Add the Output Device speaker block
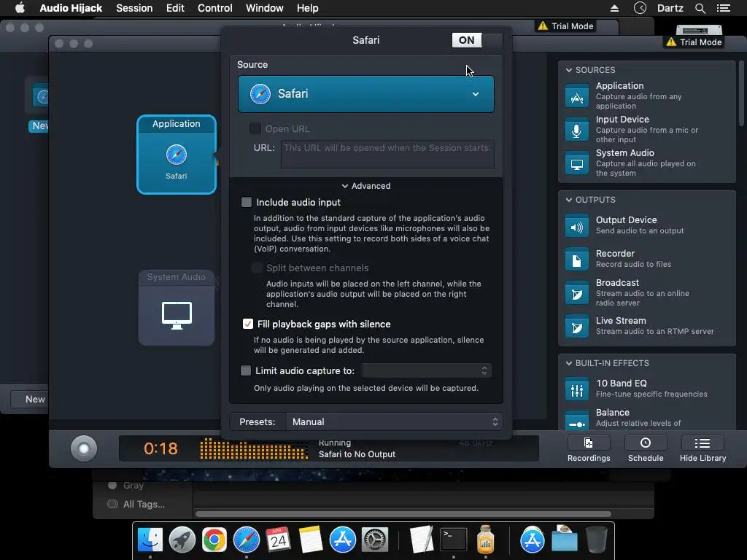 [x=646, y=225]
